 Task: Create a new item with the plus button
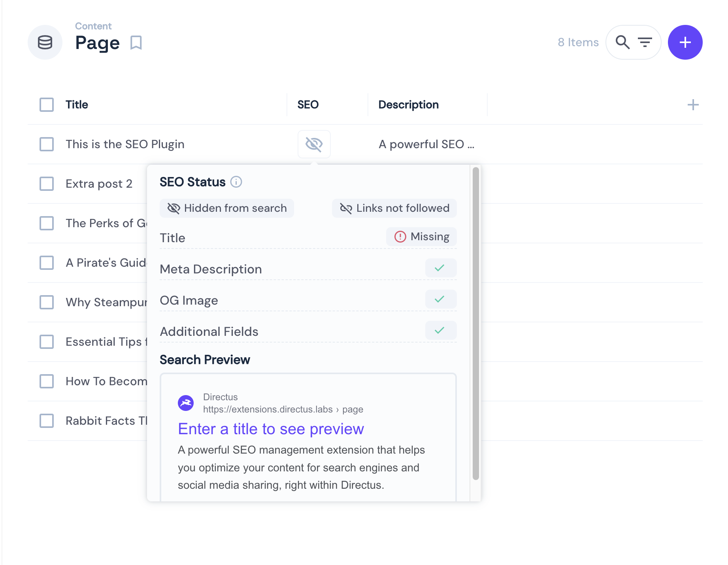tap(685, 42)
